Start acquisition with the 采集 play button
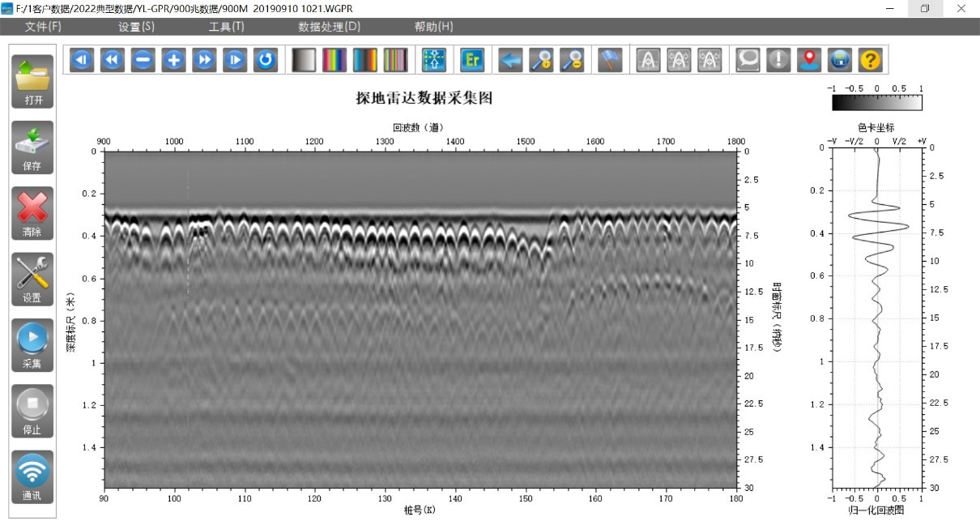 tap(32, 344)
